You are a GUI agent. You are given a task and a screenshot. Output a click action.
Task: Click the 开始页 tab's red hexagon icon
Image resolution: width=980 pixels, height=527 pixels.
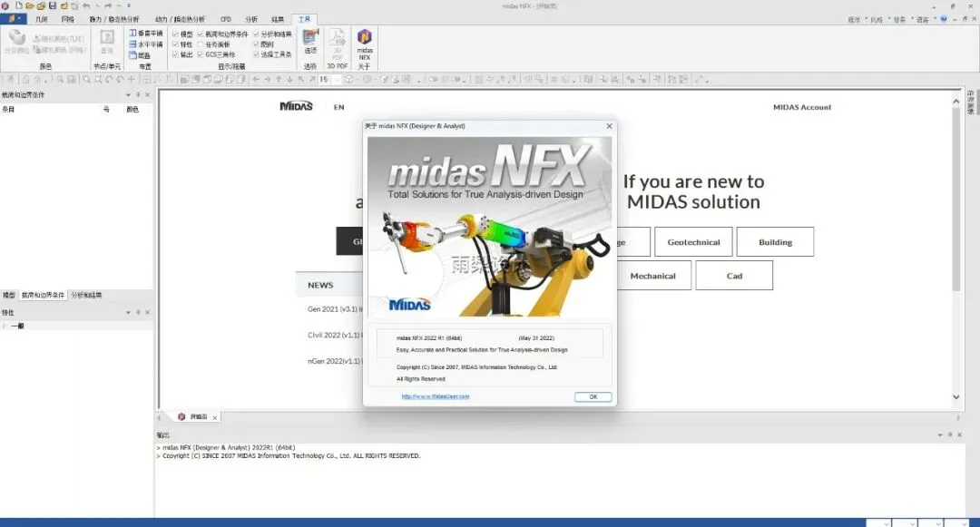(x=181, y=416)
